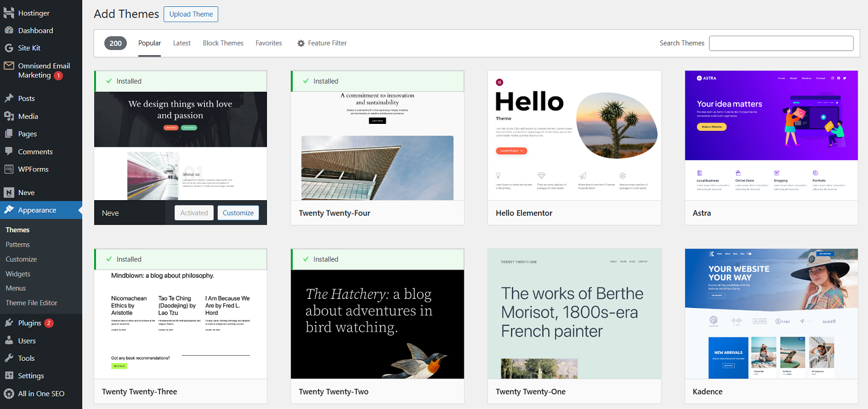Viewport: 868px width, 409px height.
Task: Open Posts via the pushpin icon
Action: (x=9, y=99)
